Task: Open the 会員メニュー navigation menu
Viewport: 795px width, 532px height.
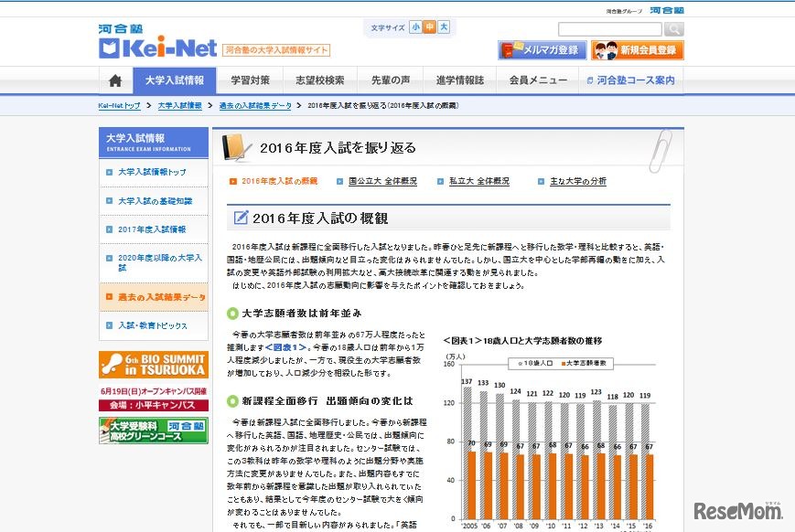Action: pyautogui.click(x=538, y=80)
